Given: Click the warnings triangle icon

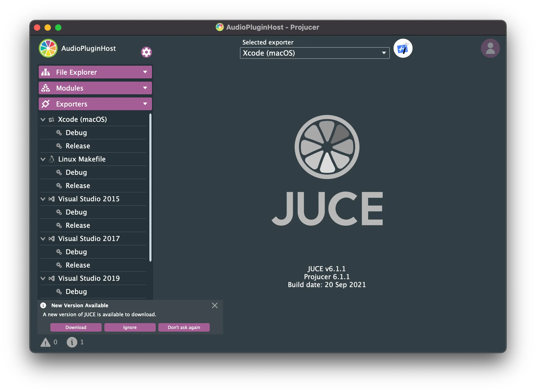Looking at the screenshot, I should point(46,342).
